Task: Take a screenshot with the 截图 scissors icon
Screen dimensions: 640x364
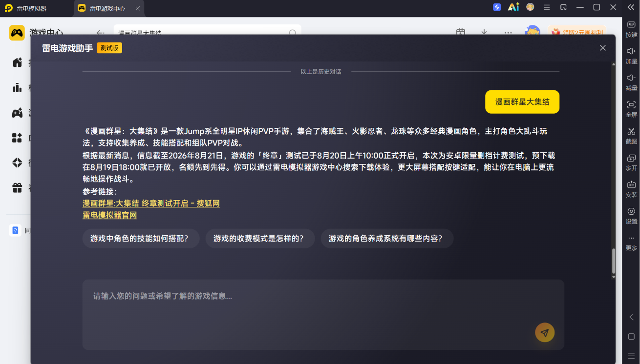Action: coord(631,131)
